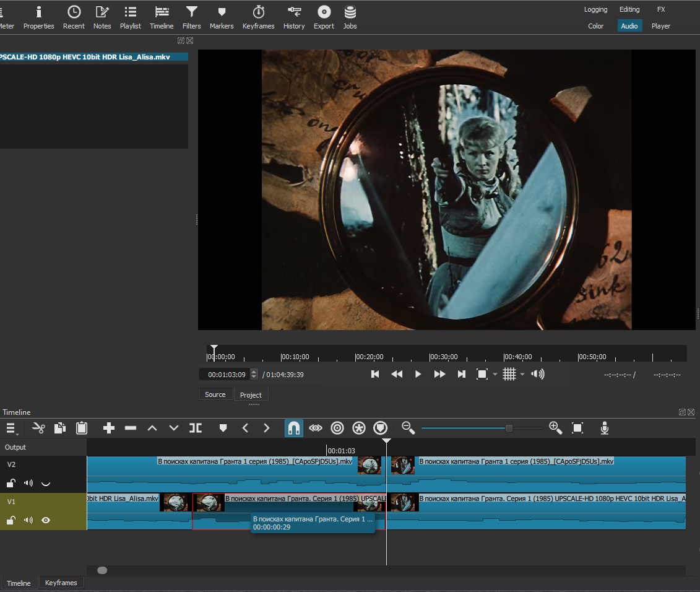Append clip to track with plus

pyautogui.click(x=109, y=429)
